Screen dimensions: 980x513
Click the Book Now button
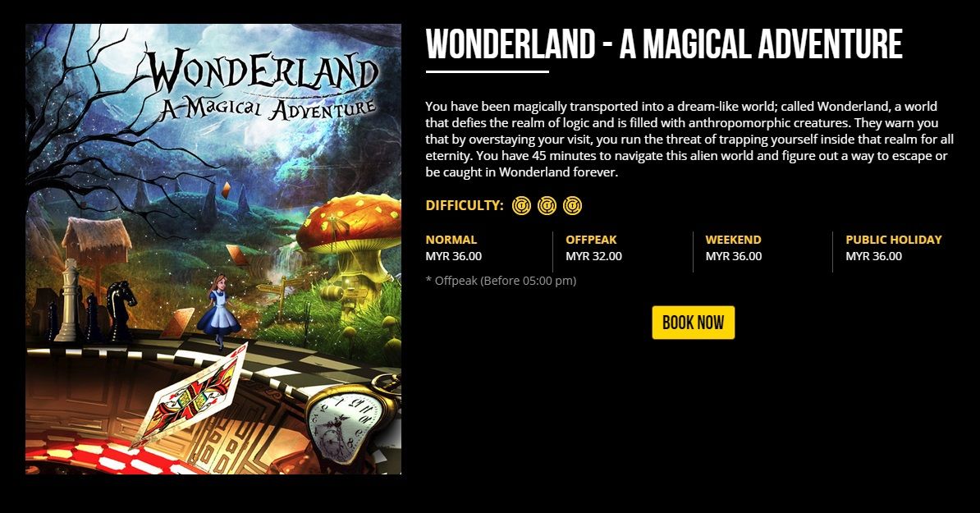pos(693,323)
